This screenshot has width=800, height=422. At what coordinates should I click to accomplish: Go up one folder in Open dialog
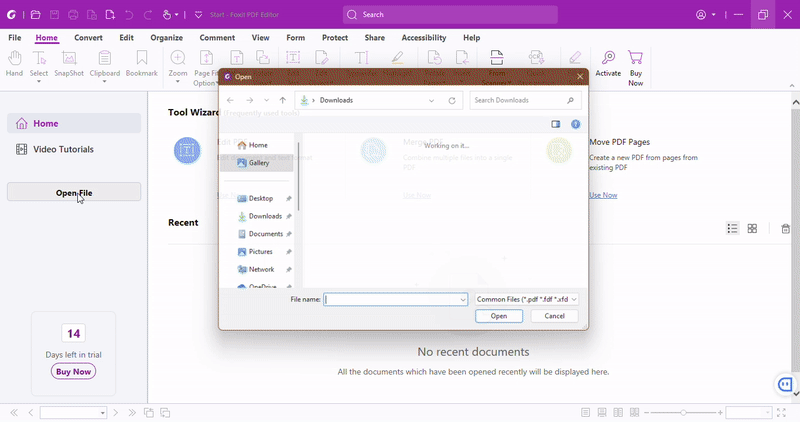coord(283,101)
